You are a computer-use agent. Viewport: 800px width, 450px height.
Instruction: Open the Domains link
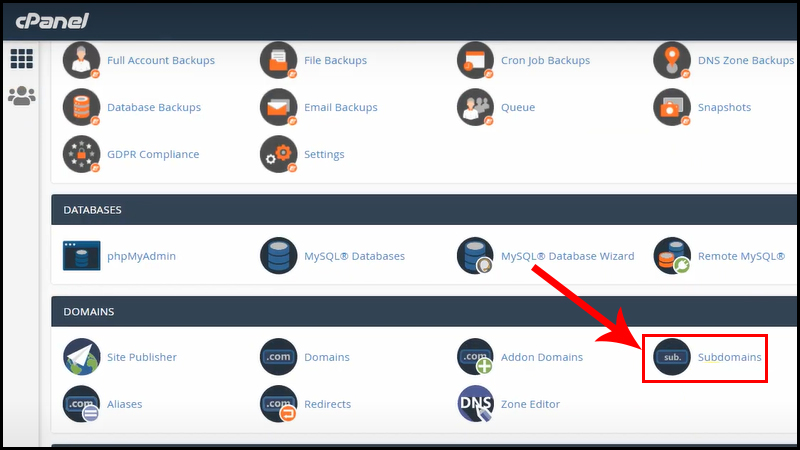(x=327, y=357)
